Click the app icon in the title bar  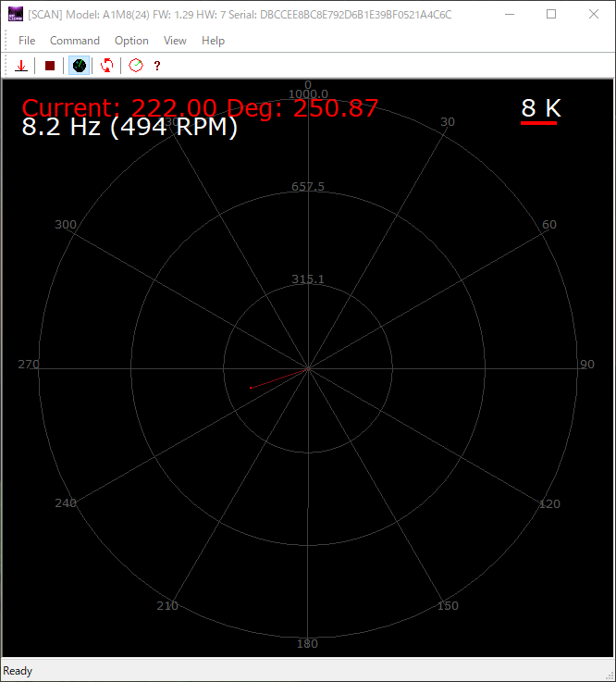coord(15,15)
